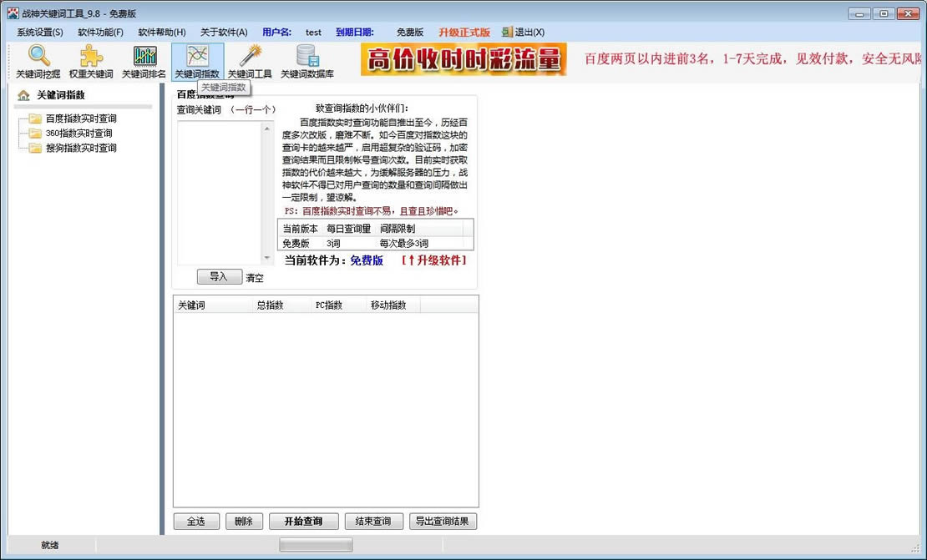Open the 系统设置(S) menu

40,33
